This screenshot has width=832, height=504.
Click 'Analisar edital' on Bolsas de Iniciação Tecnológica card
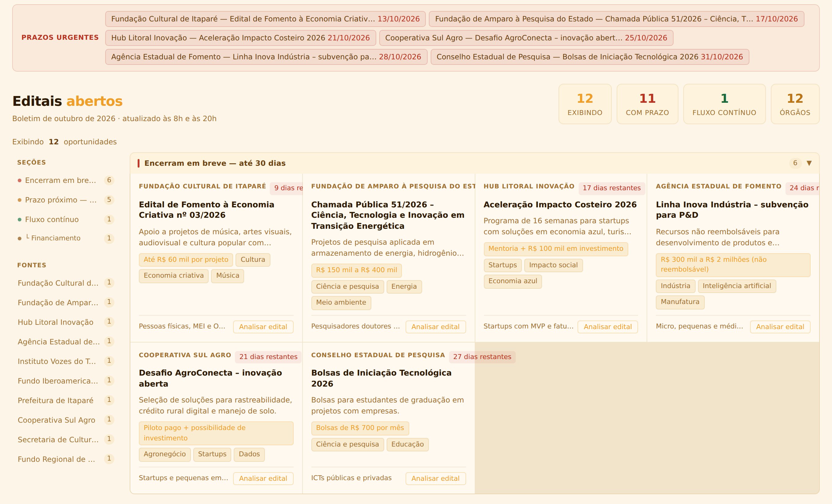(x=436, y=478)
